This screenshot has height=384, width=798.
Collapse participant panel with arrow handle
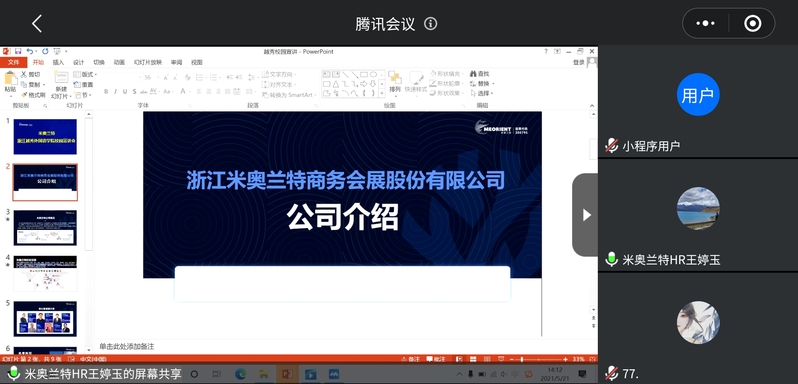586,215
